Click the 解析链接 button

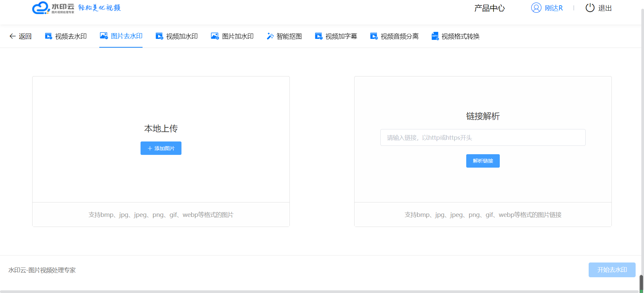click(483, 161)
